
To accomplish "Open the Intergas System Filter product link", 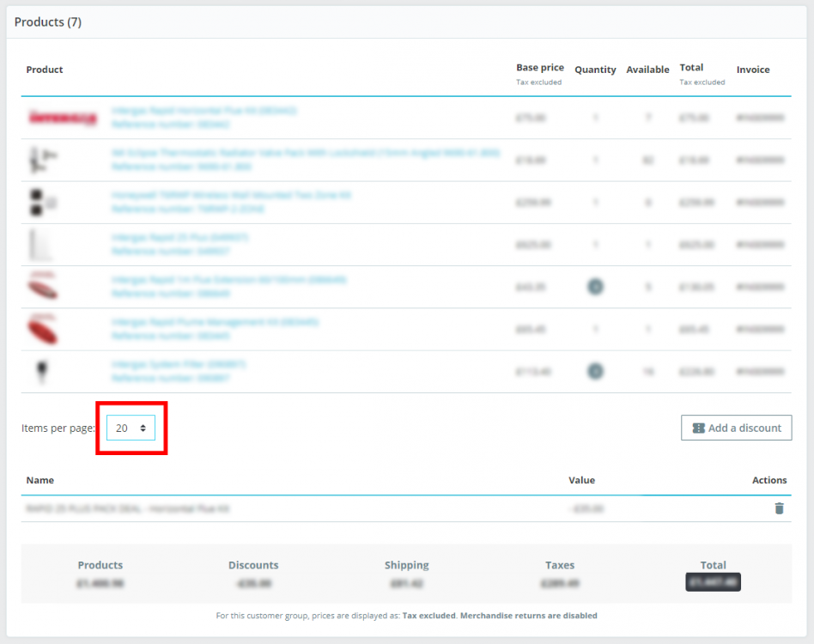I will click(179, 364).
